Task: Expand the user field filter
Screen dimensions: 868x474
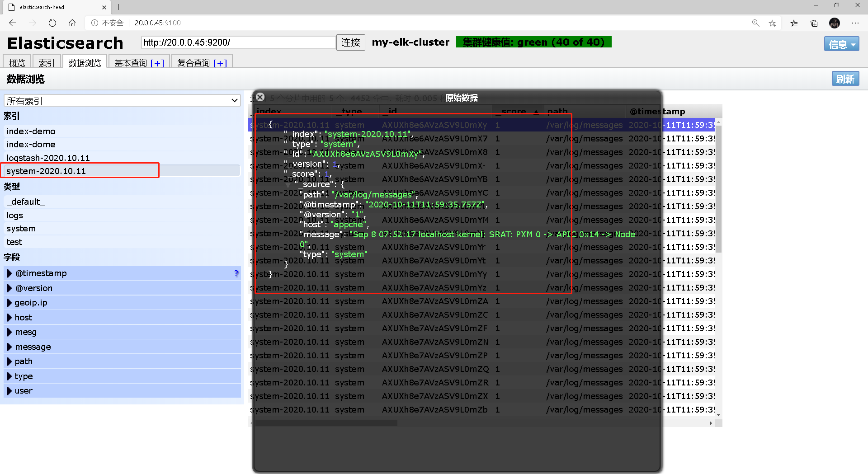Action: (9, 390)
